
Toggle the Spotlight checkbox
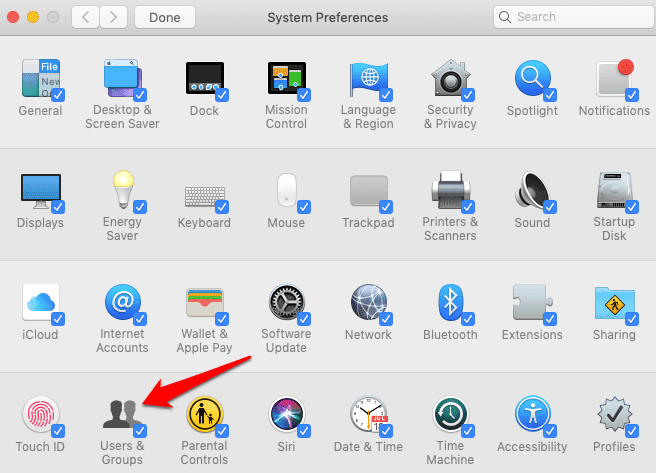coord(550,95)
